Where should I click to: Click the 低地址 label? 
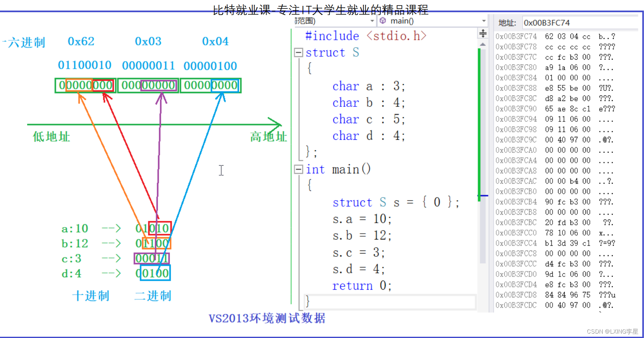pyautogui.click(x=51, y=137)
